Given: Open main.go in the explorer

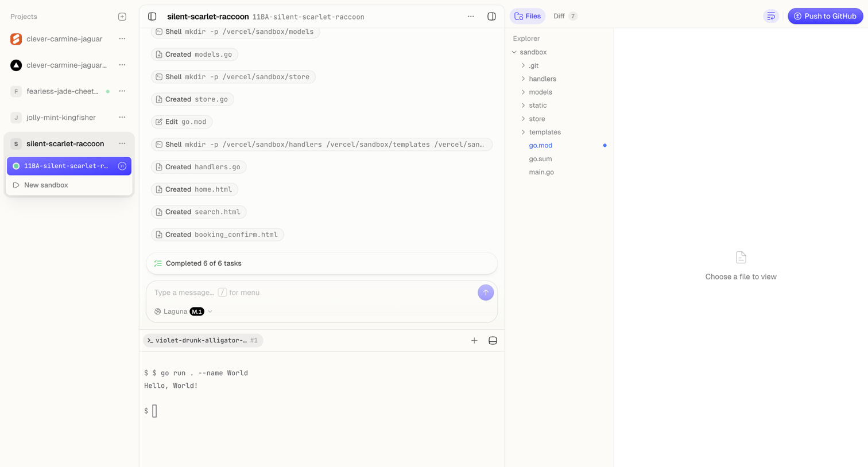Looking at the screenshot, I should click(x=541, y=172).
